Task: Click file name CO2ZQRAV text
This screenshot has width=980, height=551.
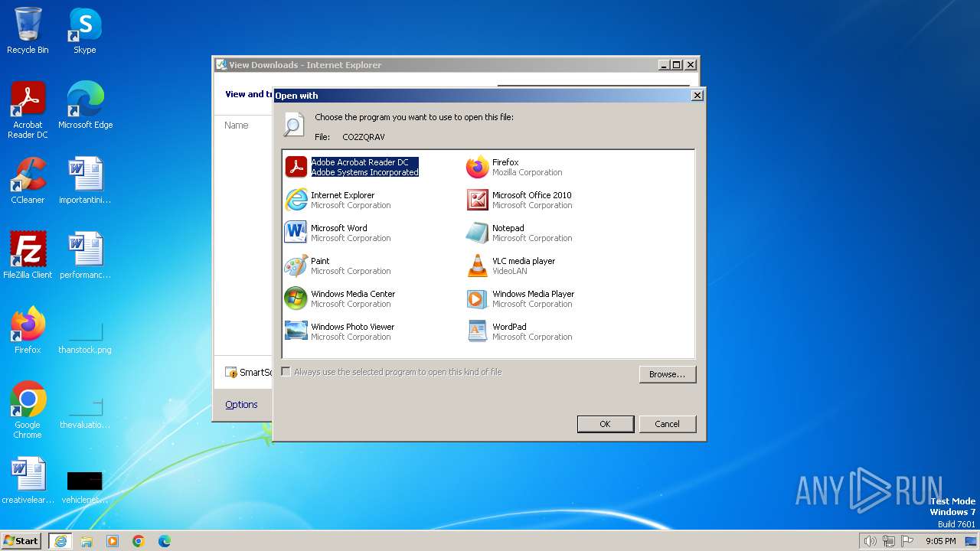Action: tap(364, 137)
